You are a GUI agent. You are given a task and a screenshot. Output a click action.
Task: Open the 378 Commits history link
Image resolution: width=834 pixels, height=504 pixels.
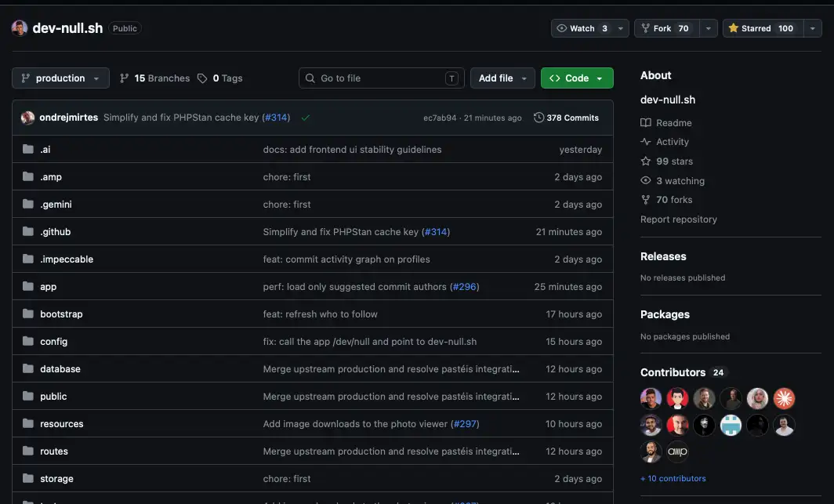coord(567,118)
